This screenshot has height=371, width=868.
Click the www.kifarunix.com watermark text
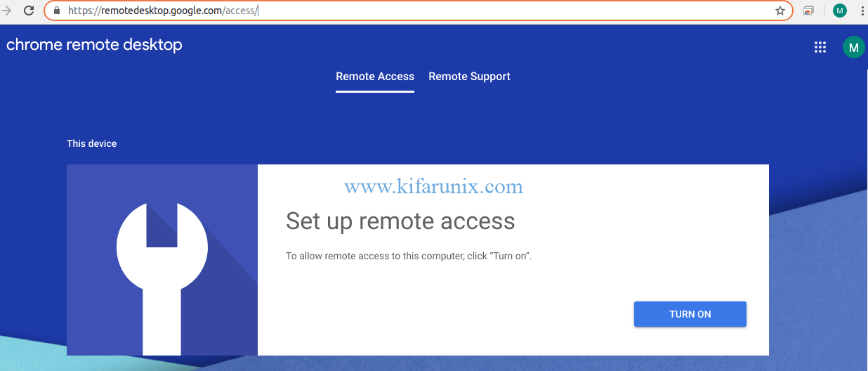tap(433, 186)
